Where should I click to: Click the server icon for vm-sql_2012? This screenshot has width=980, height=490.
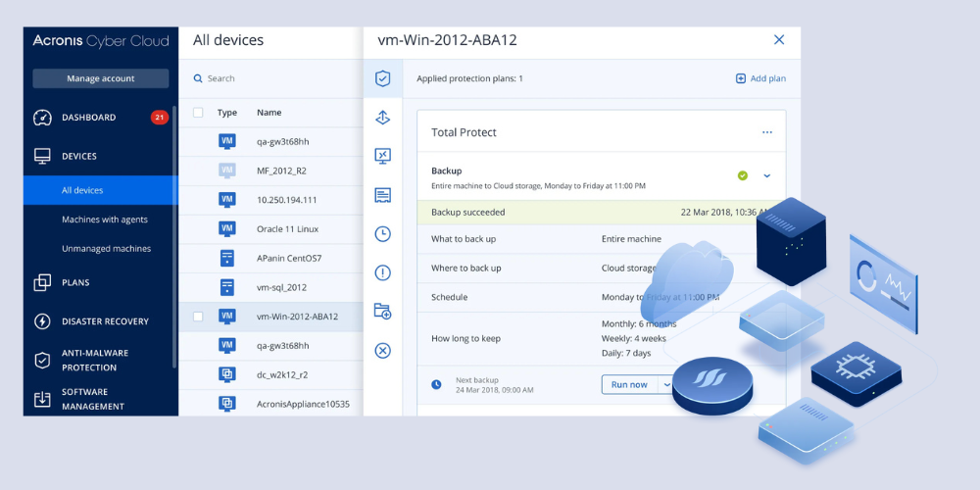pos(227,287)
